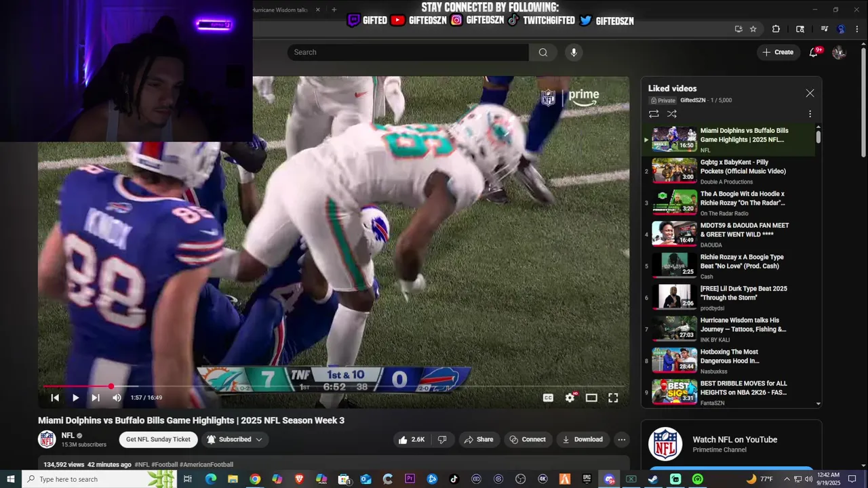Open the NFL channel name link
868x488 pixels.
click(68, 435)
